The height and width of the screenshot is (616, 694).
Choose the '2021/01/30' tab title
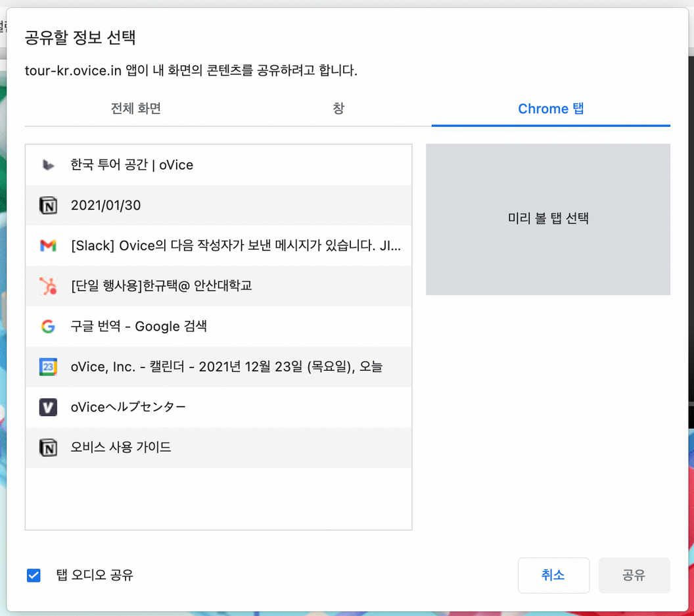coord(106,206)
